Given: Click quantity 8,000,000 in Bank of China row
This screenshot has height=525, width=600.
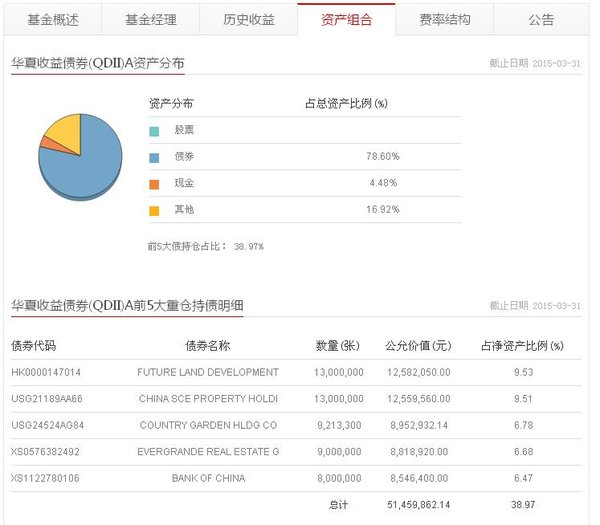Looking at the screenshot, I should point(339,478).
